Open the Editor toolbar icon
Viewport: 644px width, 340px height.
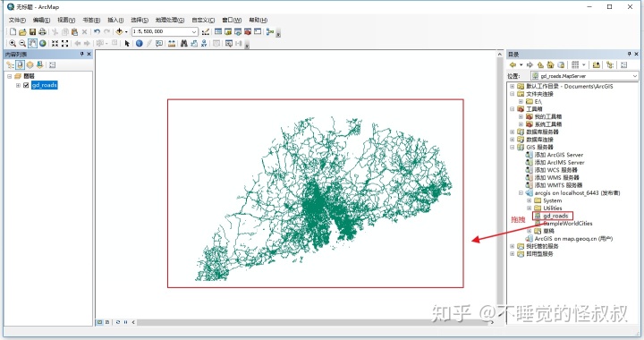click(206, 31)
